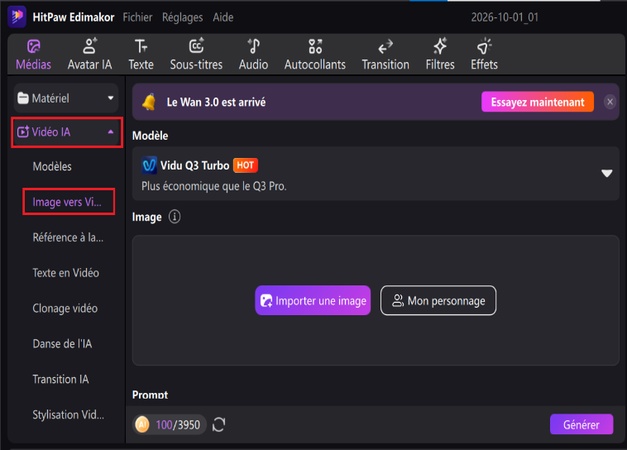Select Texte en Vidéo sidebar item
This screenshot has width=627, height=450.
[66, 273]
